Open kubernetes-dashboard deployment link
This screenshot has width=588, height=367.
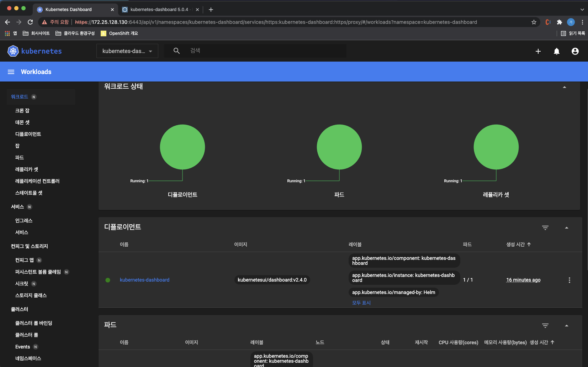click(144, 280)
